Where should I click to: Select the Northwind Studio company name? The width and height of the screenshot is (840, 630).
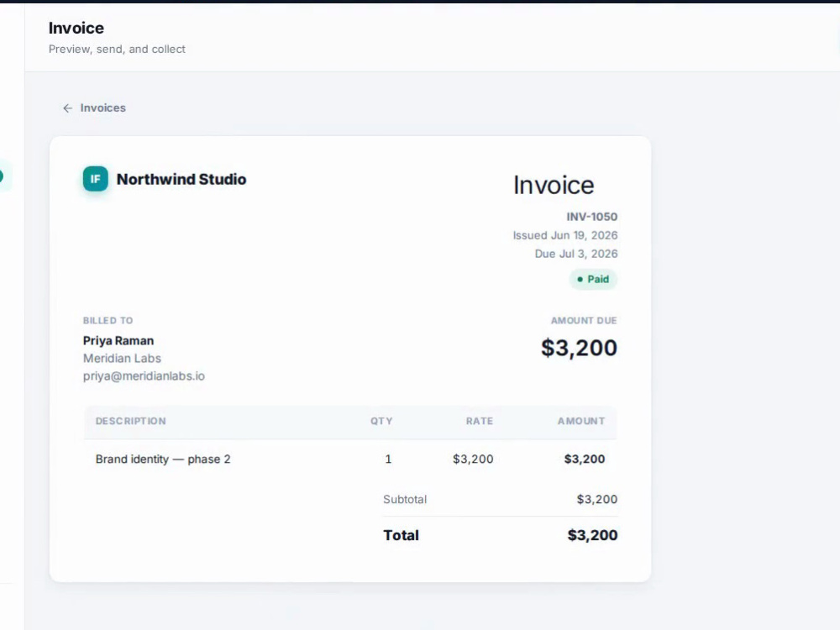click(181, 179)
